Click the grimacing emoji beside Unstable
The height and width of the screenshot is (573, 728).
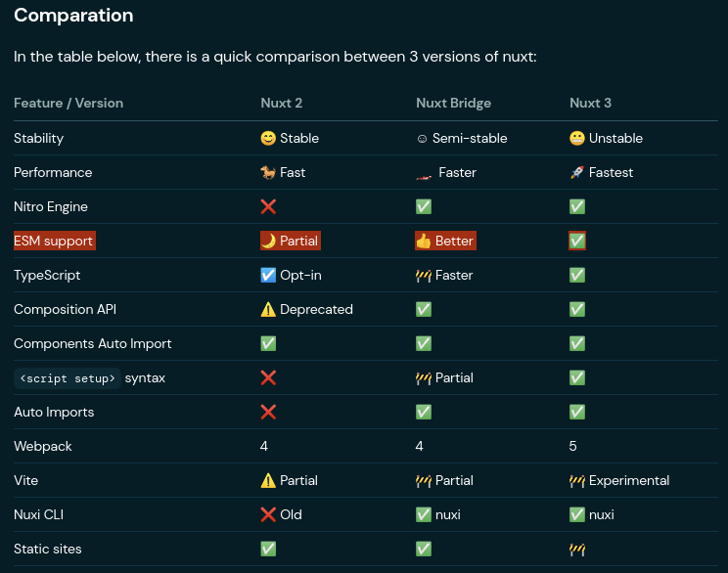pos(577,138)
